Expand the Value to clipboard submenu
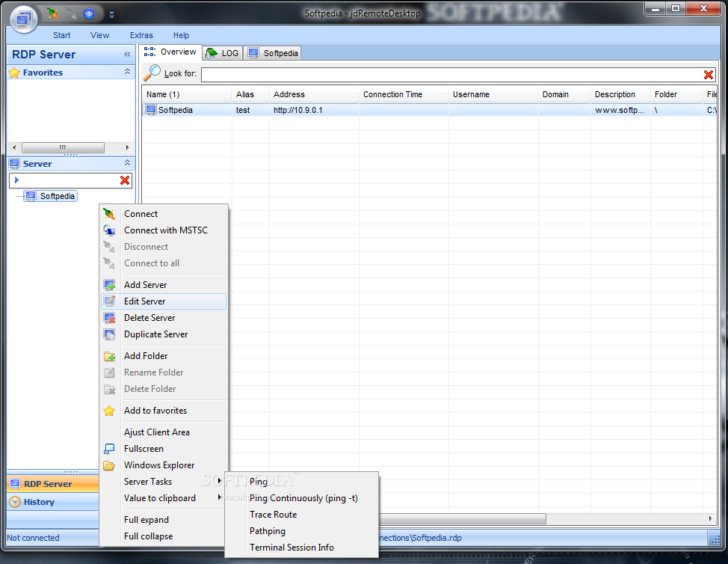Image resolution: width=728 pixels, height=564 pixels. click(164, 498)
